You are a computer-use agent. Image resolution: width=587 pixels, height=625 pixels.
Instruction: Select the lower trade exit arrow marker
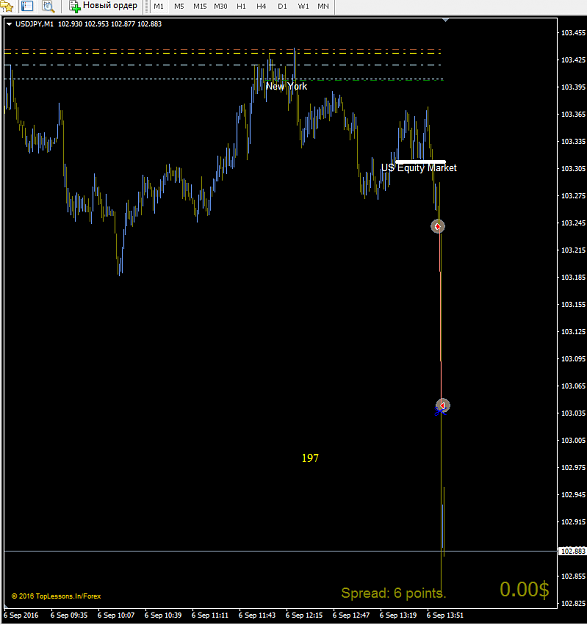click(442, 405)
